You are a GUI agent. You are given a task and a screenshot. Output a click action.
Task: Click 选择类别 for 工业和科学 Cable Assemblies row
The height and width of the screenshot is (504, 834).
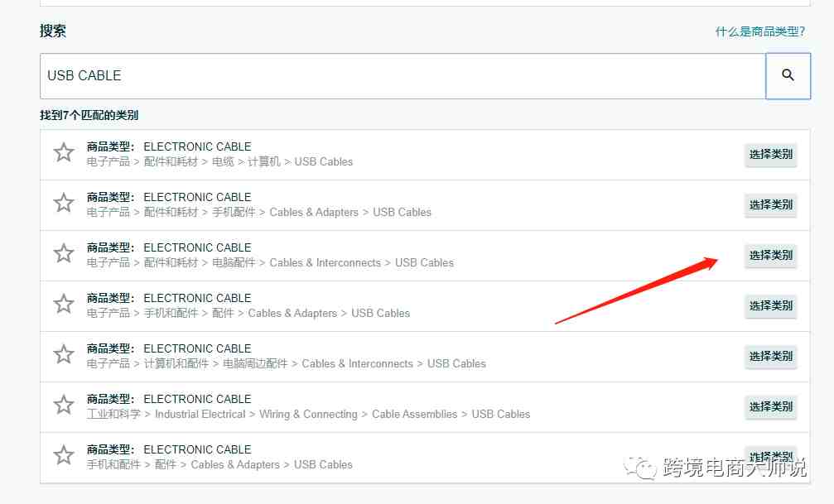(771, 406)
